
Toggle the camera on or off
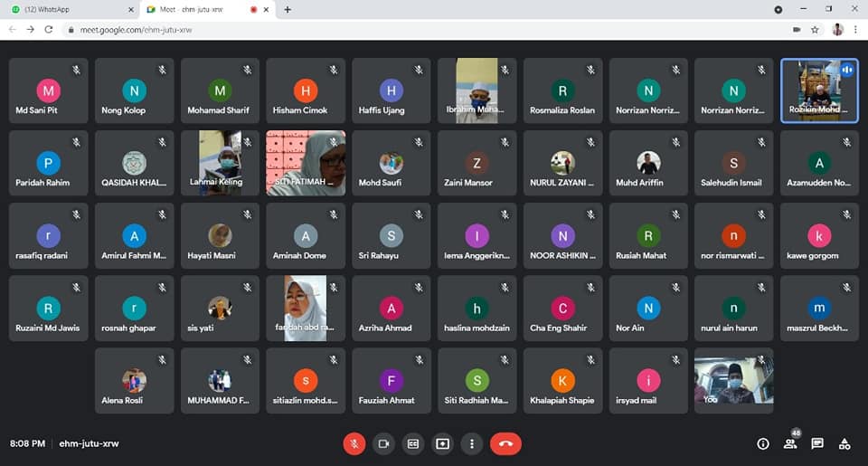pos(383,443)
